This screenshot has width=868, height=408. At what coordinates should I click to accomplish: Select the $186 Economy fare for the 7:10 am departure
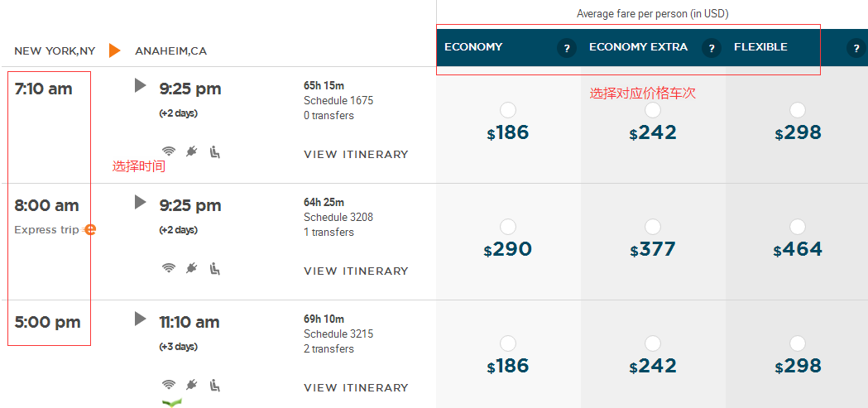click(507, 110)
